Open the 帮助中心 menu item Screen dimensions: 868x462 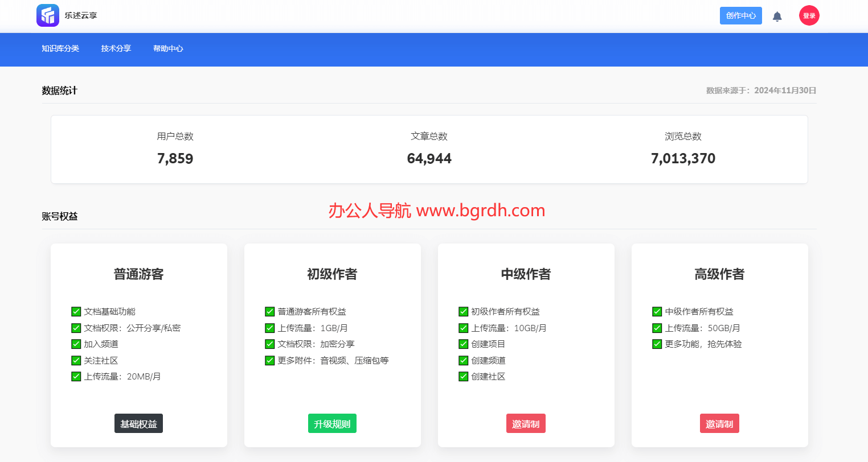tap(168, 49)
